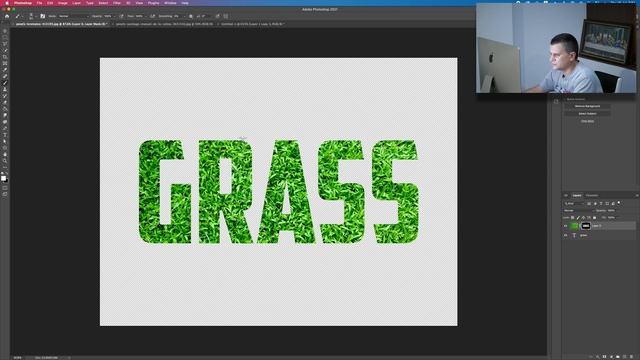Click the View More link

click(x=587, y=121)
